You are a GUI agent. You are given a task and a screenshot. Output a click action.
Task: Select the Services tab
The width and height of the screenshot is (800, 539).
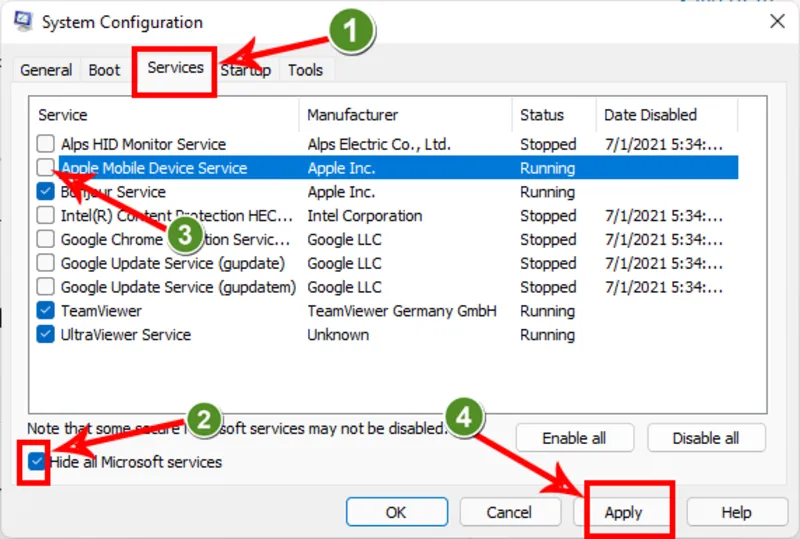coord(175,68)
